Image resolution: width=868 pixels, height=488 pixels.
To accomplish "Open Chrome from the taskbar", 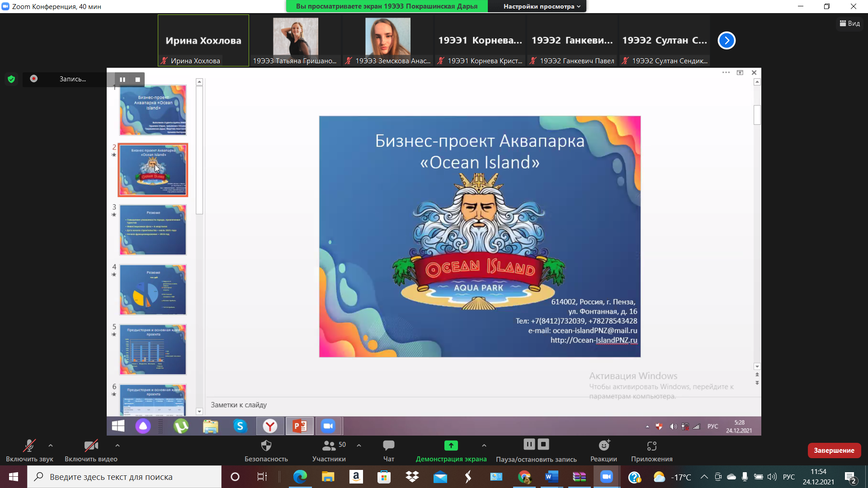I will tap(524, 477).
